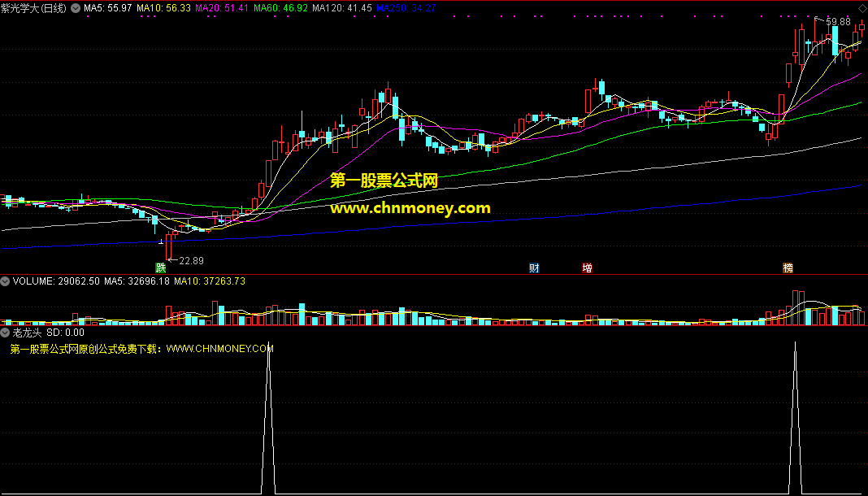Select the green MA60: 46.92 label

280,8
